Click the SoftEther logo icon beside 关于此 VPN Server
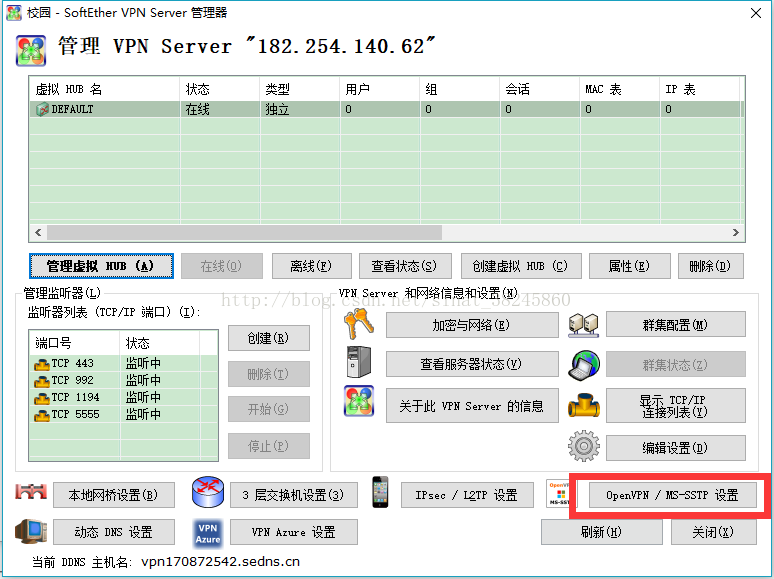The width and height of the screenshot is (774, 579). point(358,403)
